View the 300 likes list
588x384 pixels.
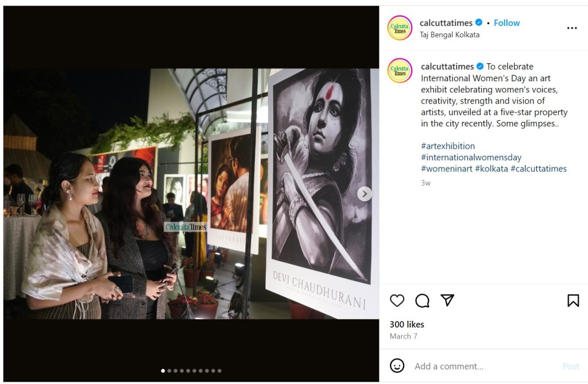[407, 324]
